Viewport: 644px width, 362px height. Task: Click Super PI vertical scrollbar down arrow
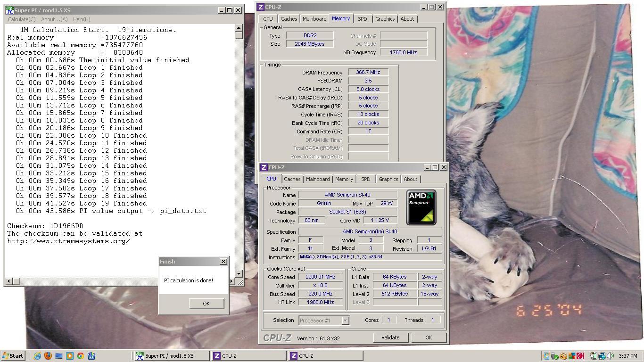[x=239, y=273]
